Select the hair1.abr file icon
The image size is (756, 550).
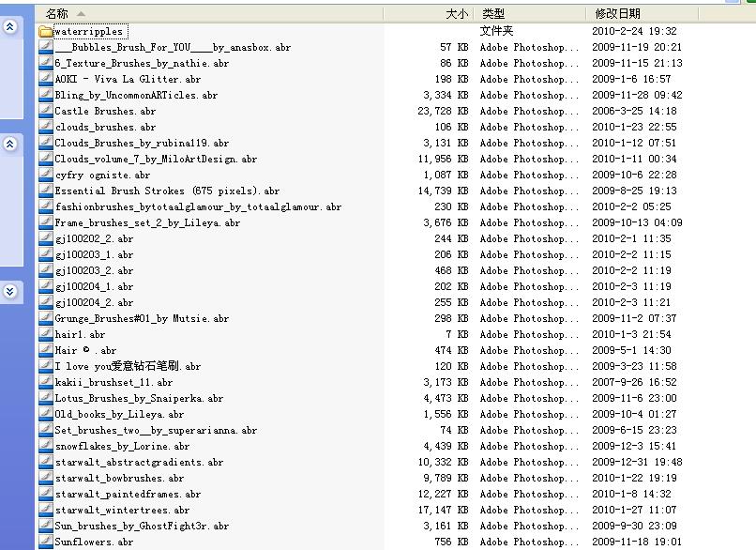(46, 334)
